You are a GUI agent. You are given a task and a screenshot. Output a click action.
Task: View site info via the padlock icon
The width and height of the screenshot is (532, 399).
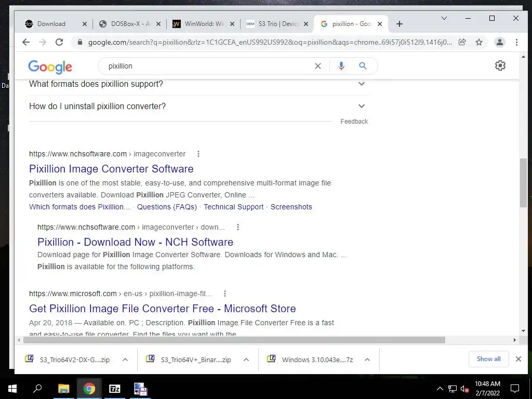pyautogui.click(x=80, y=42)
